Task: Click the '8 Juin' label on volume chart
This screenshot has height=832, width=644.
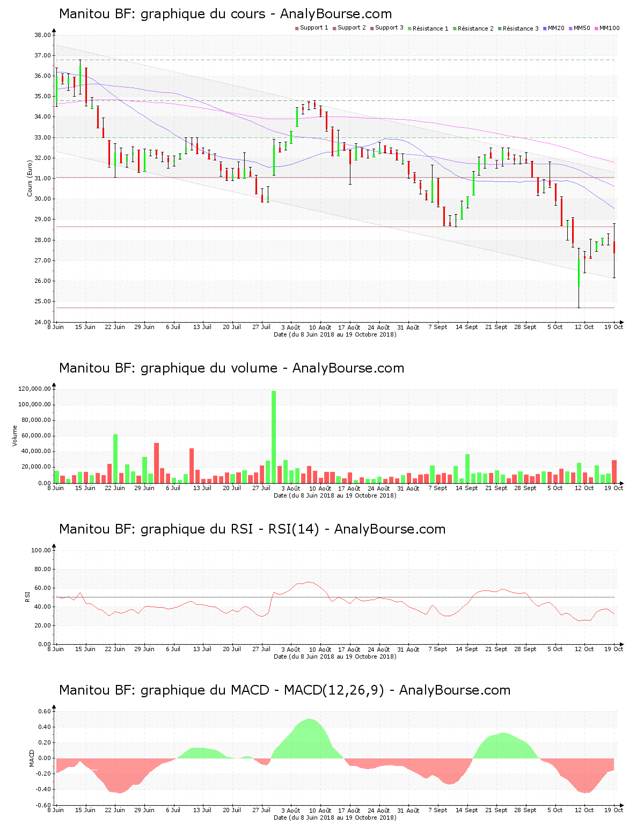Action: (x=56, y=488)
